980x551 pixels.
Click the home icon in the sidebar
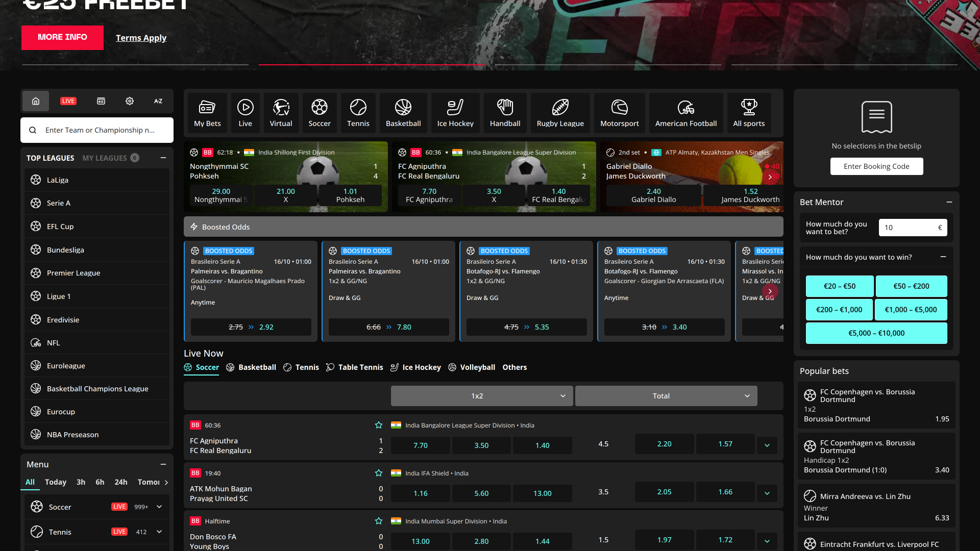[x=35, y=101]
